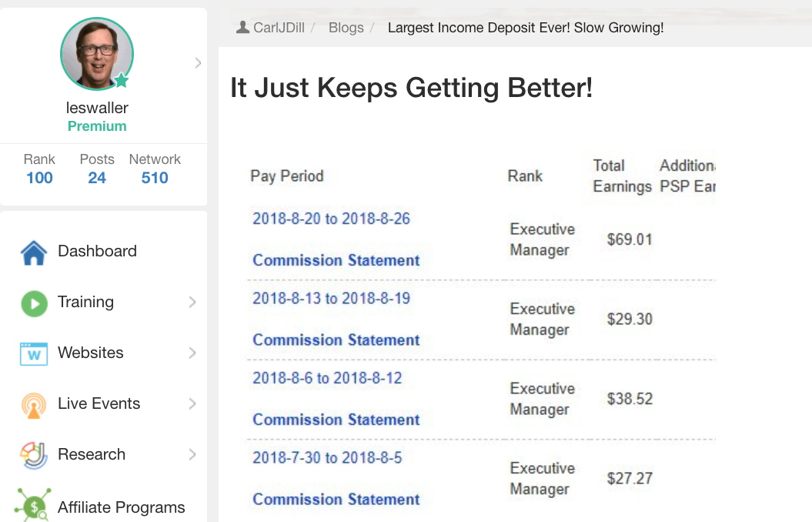
Task: Click the user icon beside CarlJDill
Action: tap(242, 28)
